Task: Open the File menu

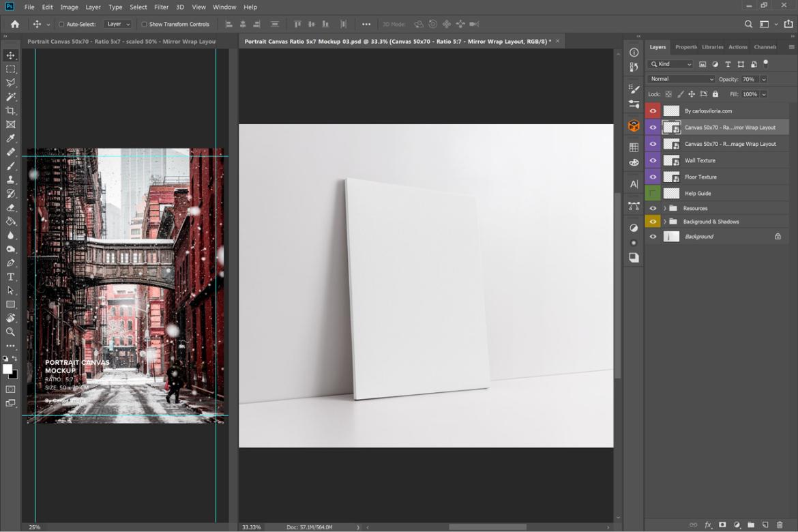Action: tap(29, 7)
